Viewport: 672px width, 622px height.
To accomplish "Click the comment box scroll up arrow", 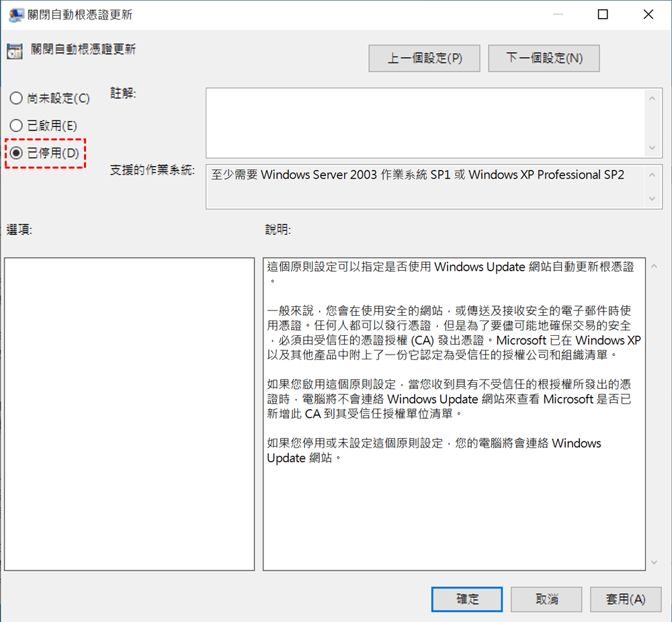I will coord(653,99).
